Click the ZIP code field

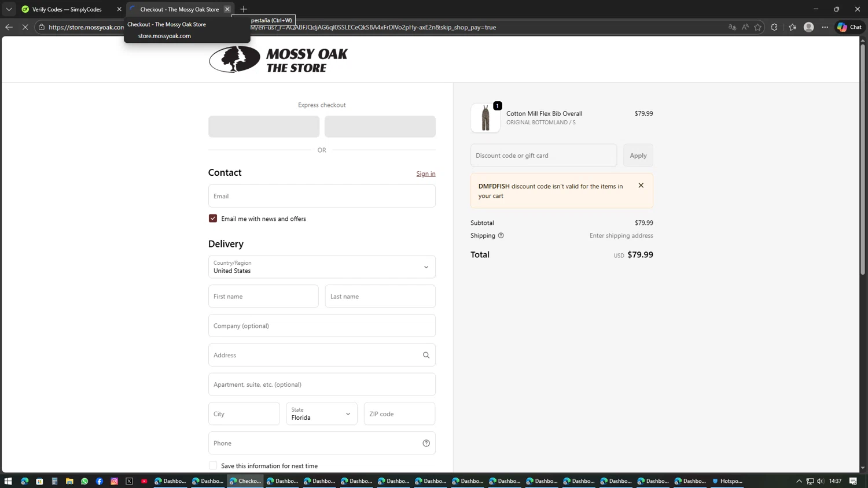(399, 414)
